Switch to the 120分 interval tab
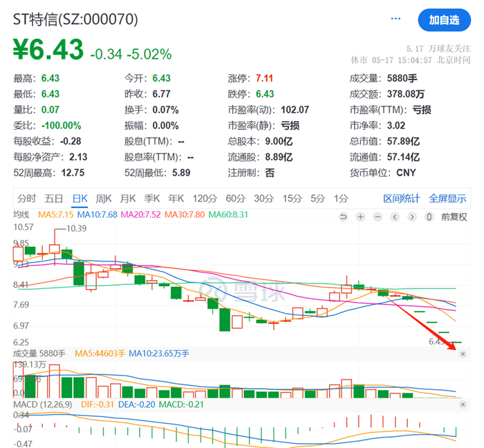 pos(205,198)
